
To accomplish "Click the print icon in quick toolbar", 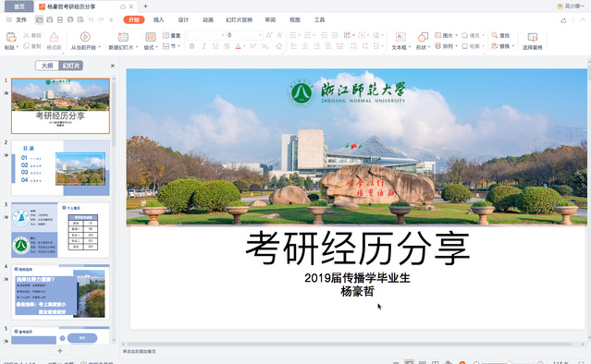I will pyautogui.click(x=70, y=19).
